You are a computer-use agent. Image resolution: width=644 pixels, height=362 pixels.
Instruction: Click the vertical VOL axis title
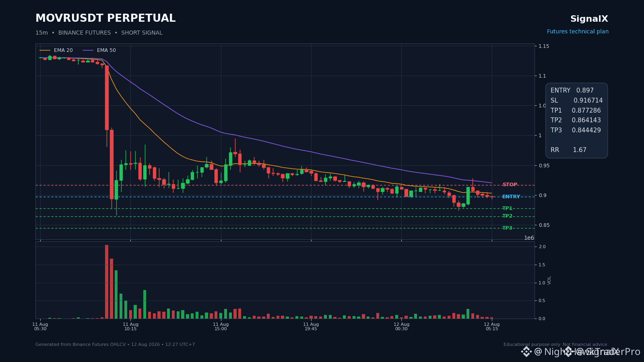[549, 280]
